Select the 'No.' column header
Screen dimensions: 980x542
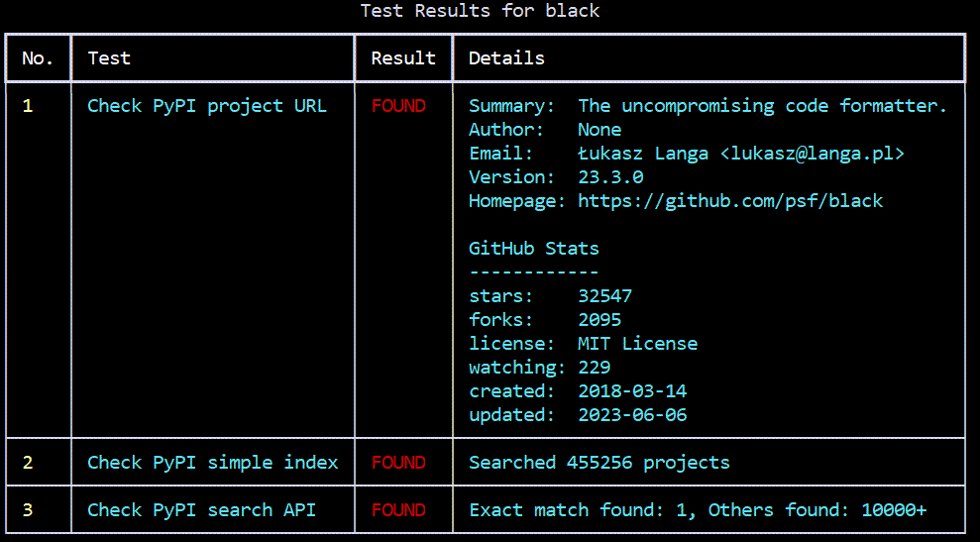coord(38,58)
